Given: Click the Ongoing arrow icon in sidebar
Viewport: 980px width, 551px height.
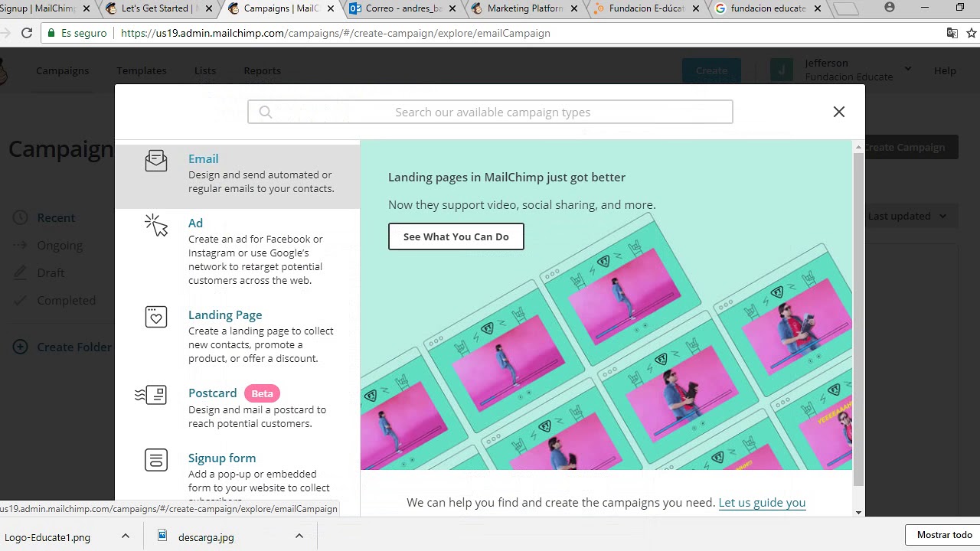Looking at the screenshot, I should [x=20, y=245].
